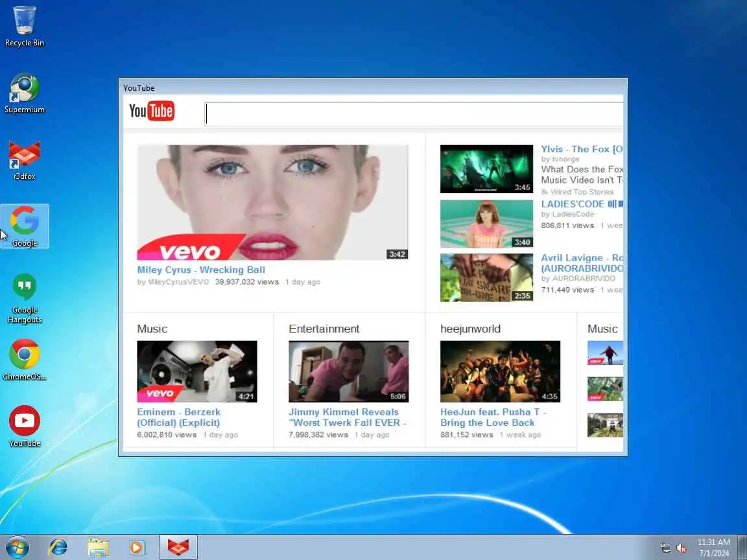Select the Google desktop icon

pos(24,226)
